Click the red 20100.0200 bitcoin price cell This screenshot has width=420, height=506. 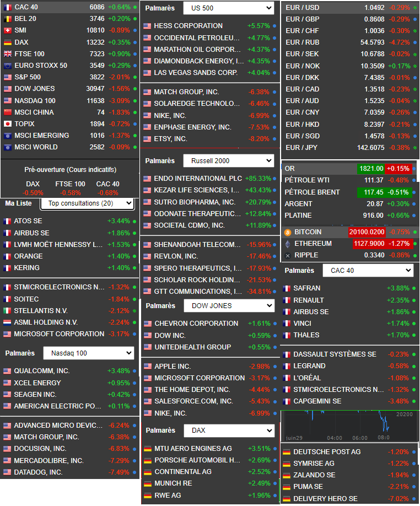tap(367, 232)
